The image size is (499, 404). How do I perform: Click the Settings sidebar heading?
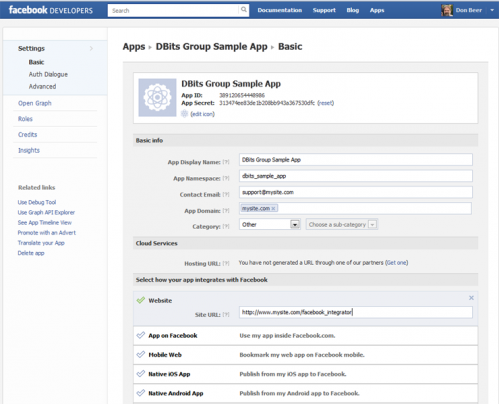pos(31,48)
